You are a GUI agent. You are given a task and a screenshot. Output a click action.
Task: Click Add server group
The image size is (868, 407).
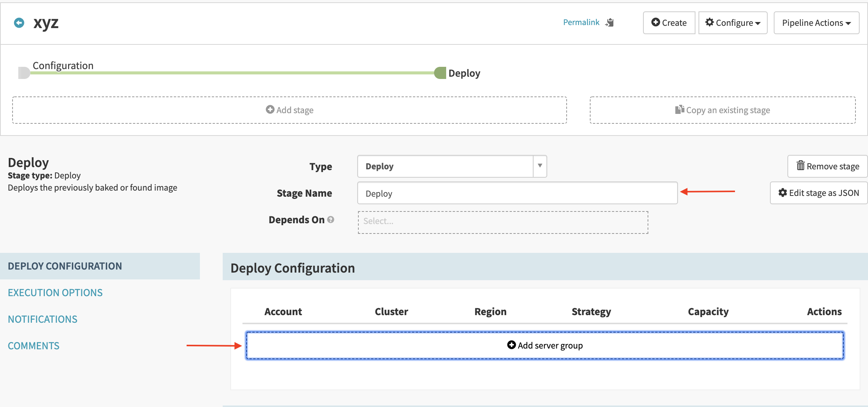(x=545, y=345)
